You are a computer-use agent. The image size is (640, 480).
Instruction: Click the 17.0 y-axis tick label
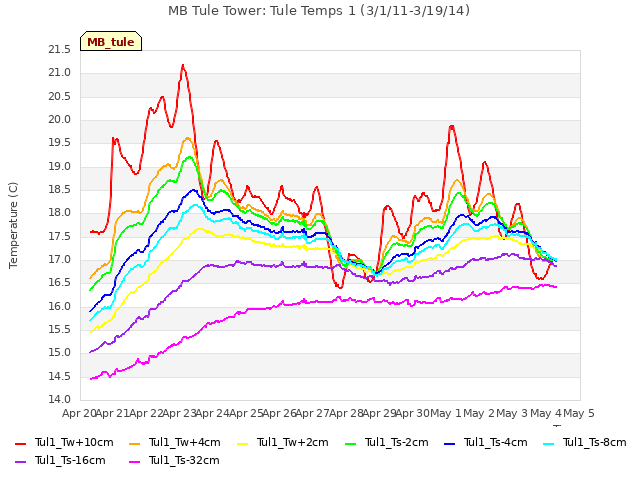(x=60, y=260)
